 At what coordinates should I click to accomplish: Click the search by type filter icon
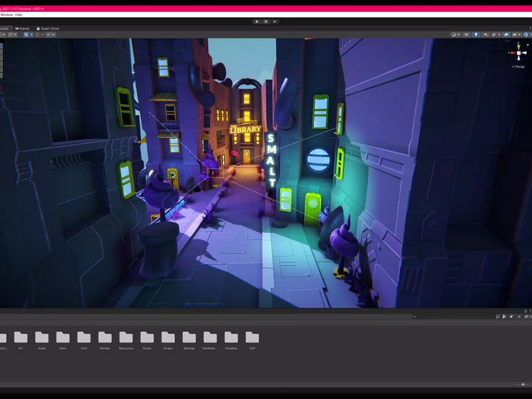coord(504,317)
